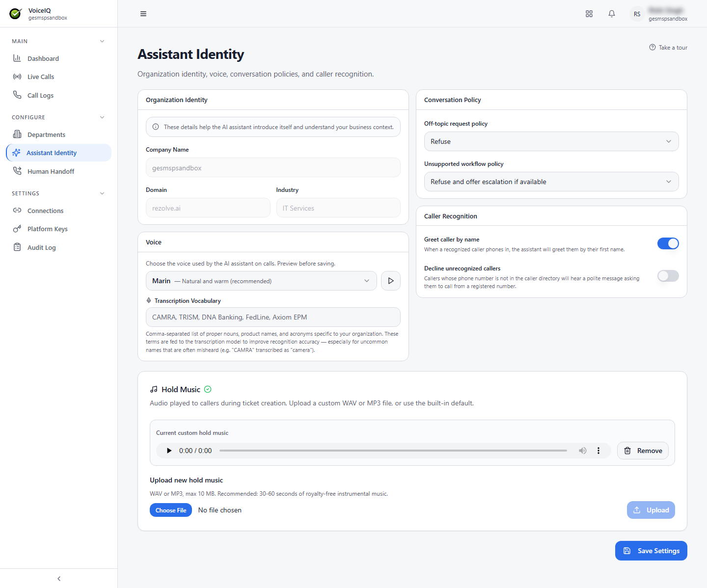The width and height of the screenshot is (707, 588).
Task: Open the hamburger menu icon
Action: (x=143, y=14)
